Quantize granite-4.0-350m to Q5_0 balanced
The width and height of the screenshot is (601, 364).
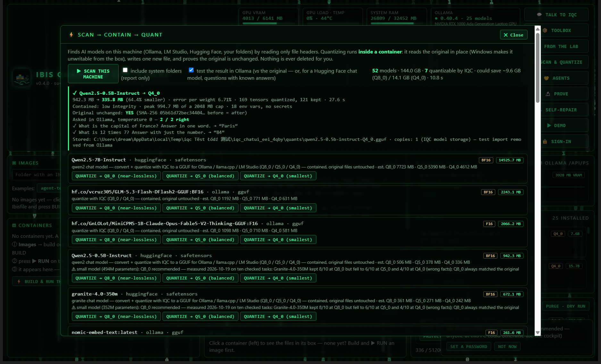click(200, 317)
